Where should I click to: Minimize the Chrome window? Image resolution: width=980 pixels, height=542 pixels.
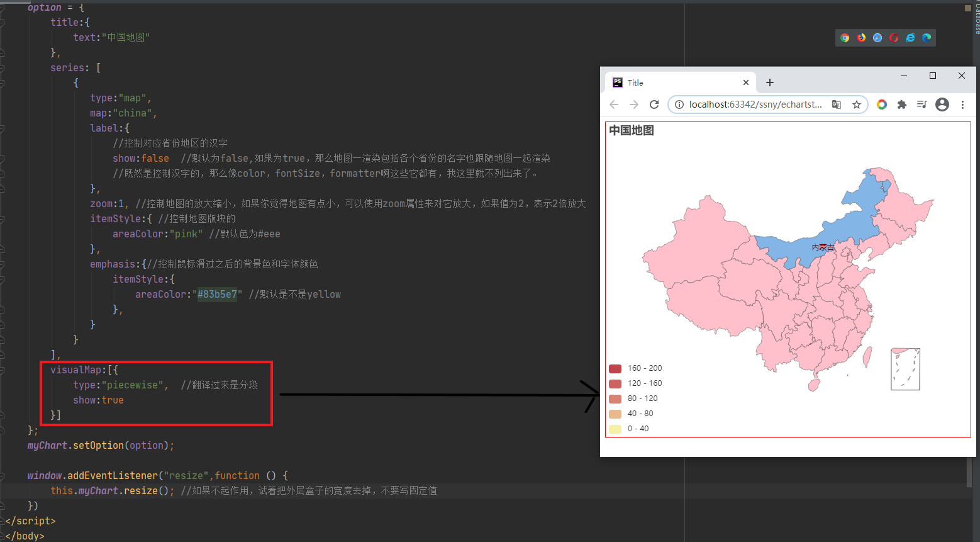coord(904,76)
